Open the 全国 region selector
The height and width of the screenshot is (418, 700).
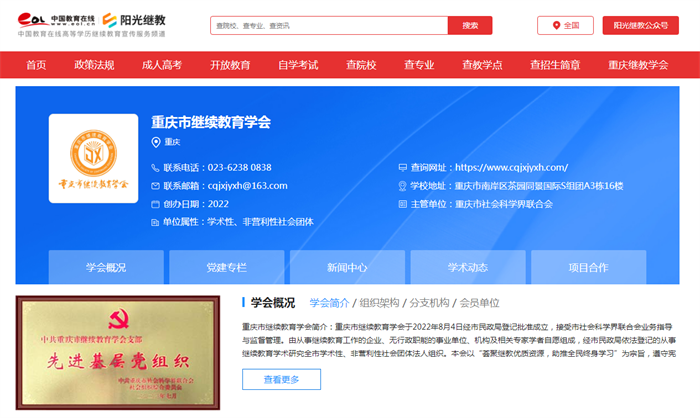pos(565,26)
